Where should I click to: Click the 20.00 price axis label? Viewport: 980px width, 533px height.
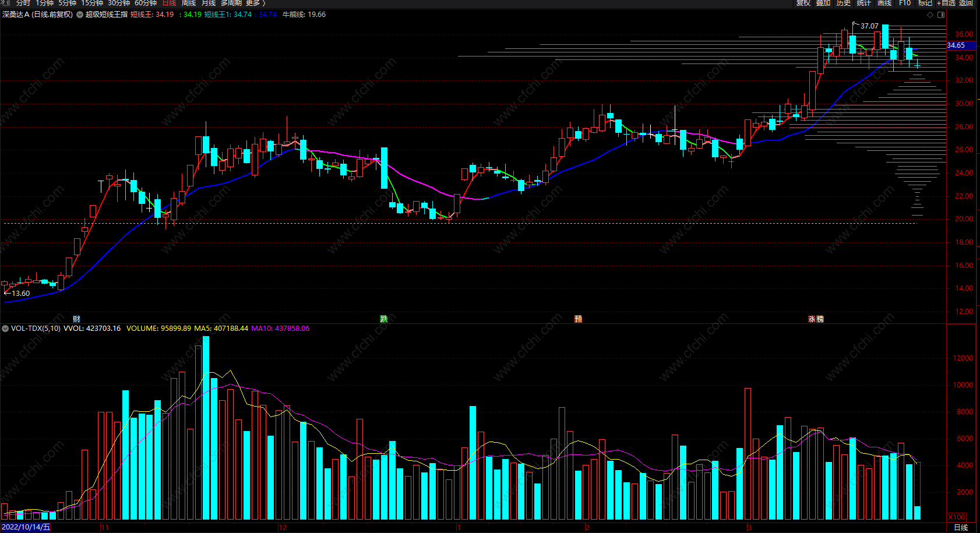tap(964, 219)
